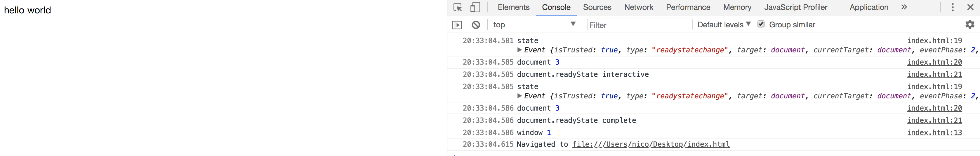
Task: Show the console sidebar panel icon
Action: point(457,25)
